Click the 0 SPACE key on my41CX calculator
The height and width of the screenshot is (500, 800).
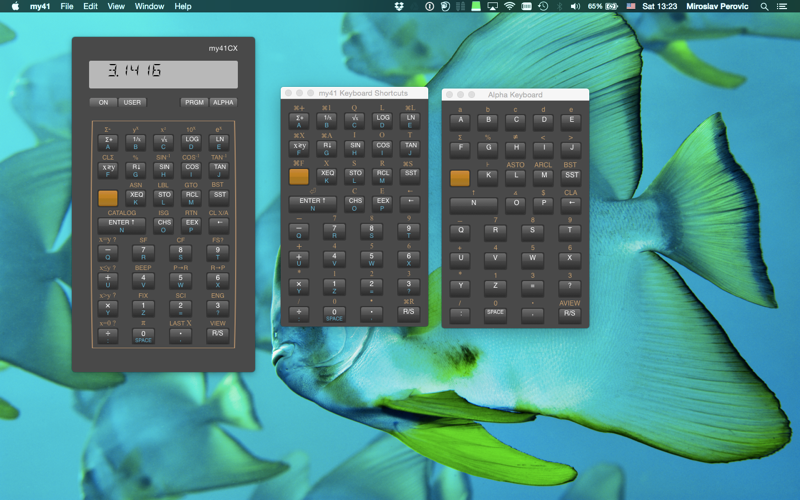(x=143, y=336)
